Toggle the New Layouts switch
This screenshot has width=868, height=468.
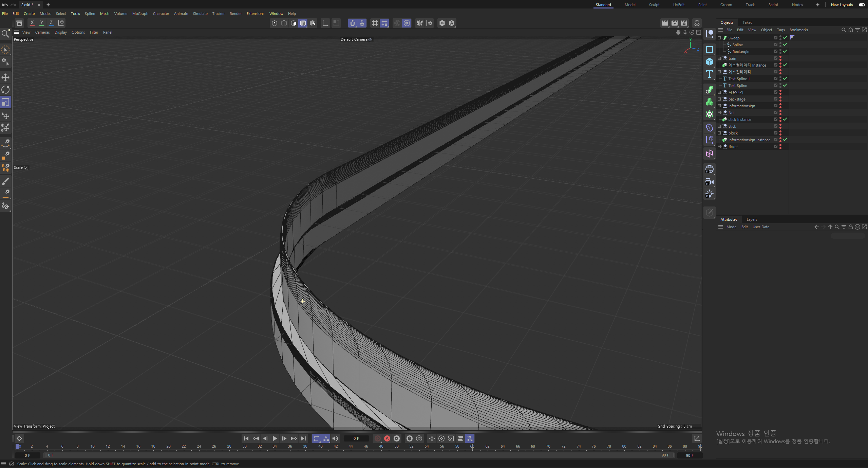(862, 5)
